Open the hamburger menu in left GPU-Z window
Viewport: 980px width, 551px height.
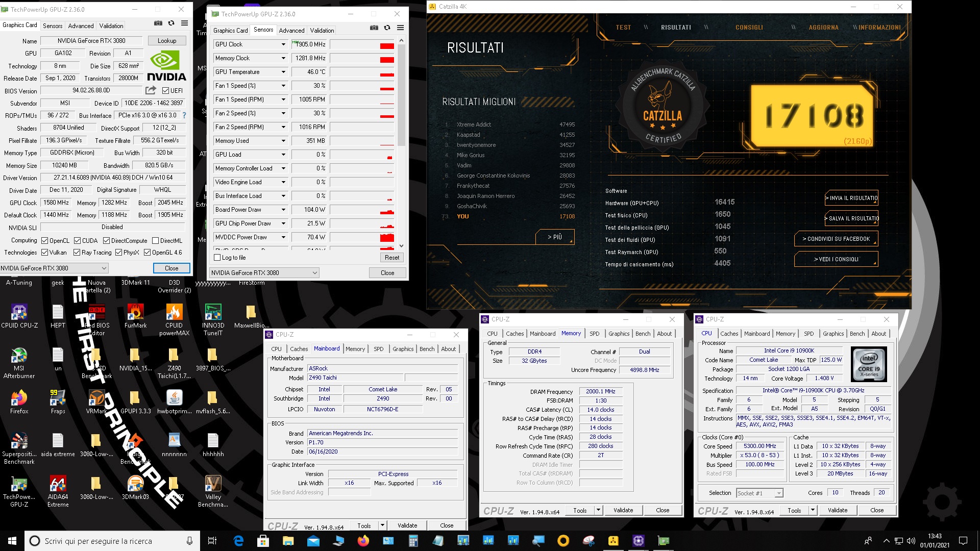coord(184,23)
